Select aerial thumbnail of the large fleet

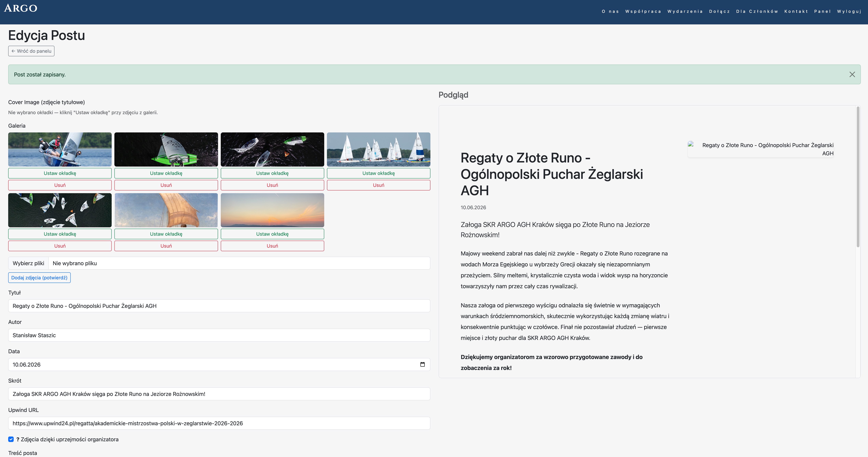[x=60, y=210]
